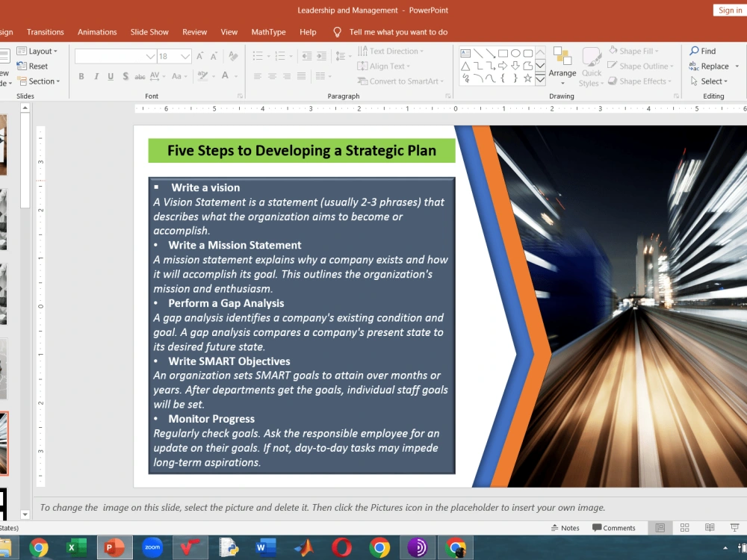Screen dimensions: 747x560
Task: Switch to Slide Sorter view
Action: 684,528
